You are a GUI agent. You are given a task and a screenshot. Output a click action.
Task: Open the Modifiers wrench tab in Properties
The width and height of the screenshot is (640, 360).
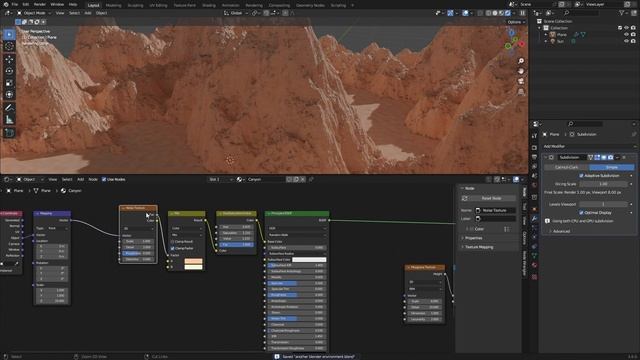click(x=534, y=219)
